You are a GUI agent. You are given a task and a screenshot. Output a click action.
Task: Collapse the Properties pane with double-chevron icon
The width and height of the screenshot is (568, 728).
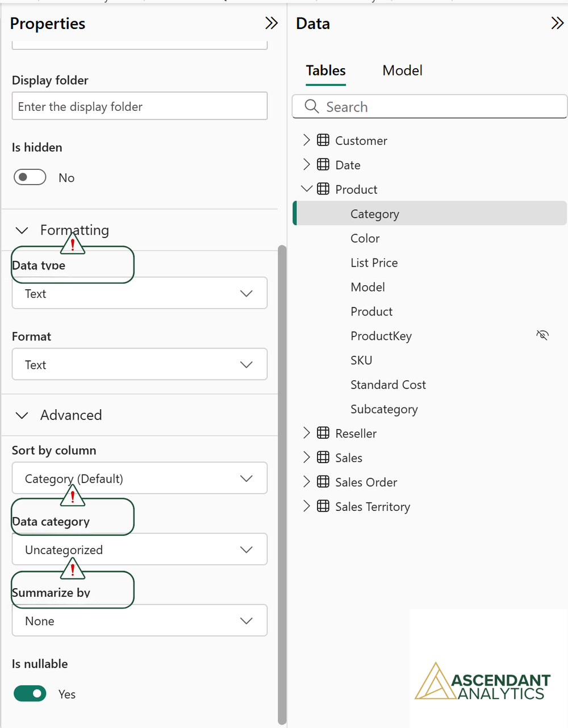[272, 23]
